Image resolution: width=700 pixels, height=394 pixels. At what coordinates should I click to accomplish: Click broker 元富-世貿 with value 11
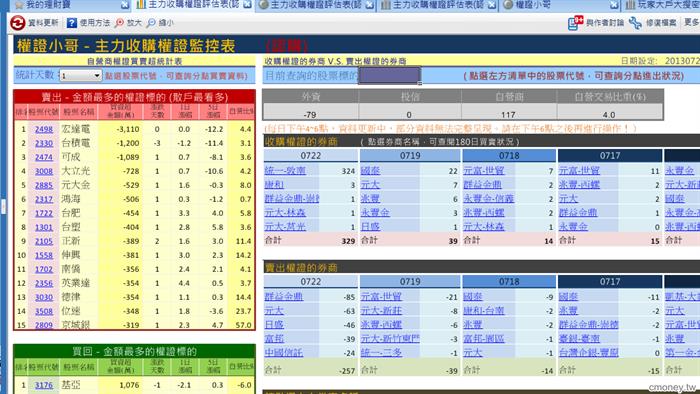tap(579, 170)
